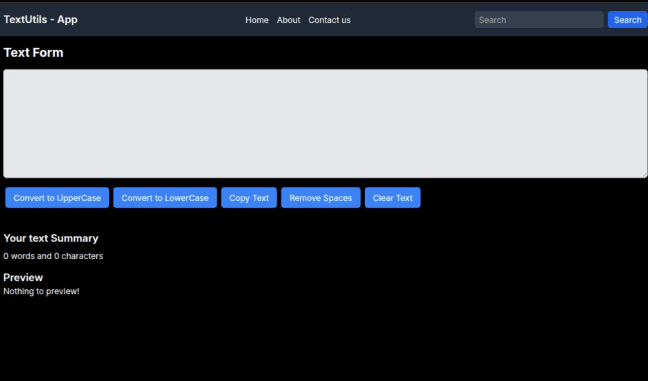Click the Text Form heading

click(33, 52)
